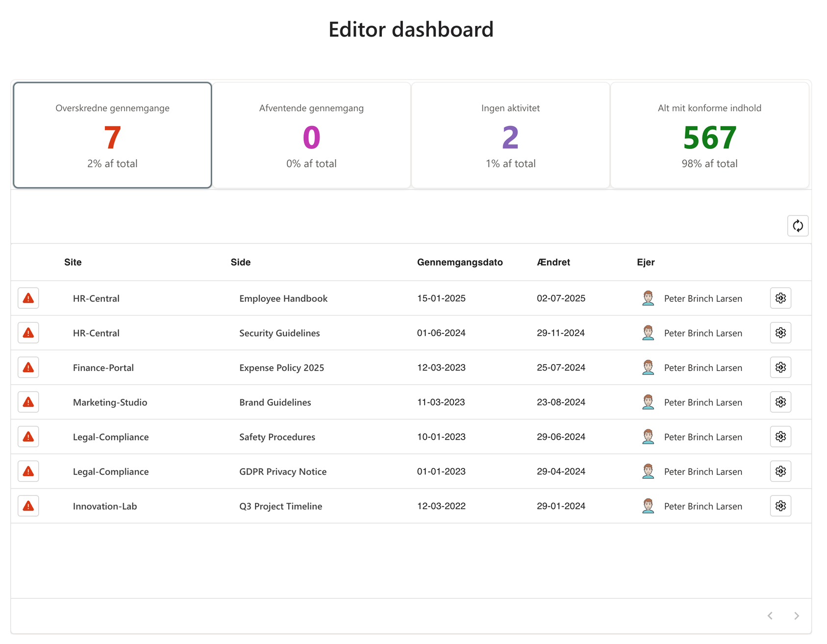Viewport: 827px width, 644px height.
Task: Open the gear icon for Employee Handbook
Action: [x=780, y=298]
